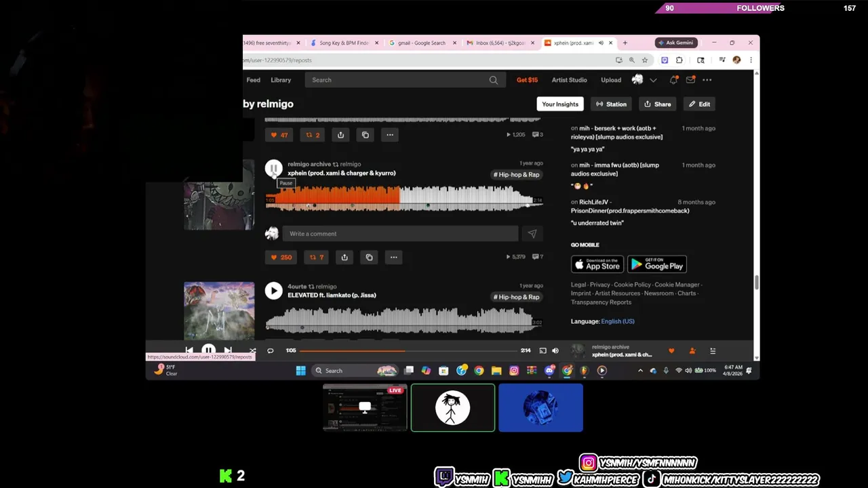This screenshot has height=488, width=868.
Task: Open the Chrome extensions puzzle icon
Action: [x=679, y=60]
